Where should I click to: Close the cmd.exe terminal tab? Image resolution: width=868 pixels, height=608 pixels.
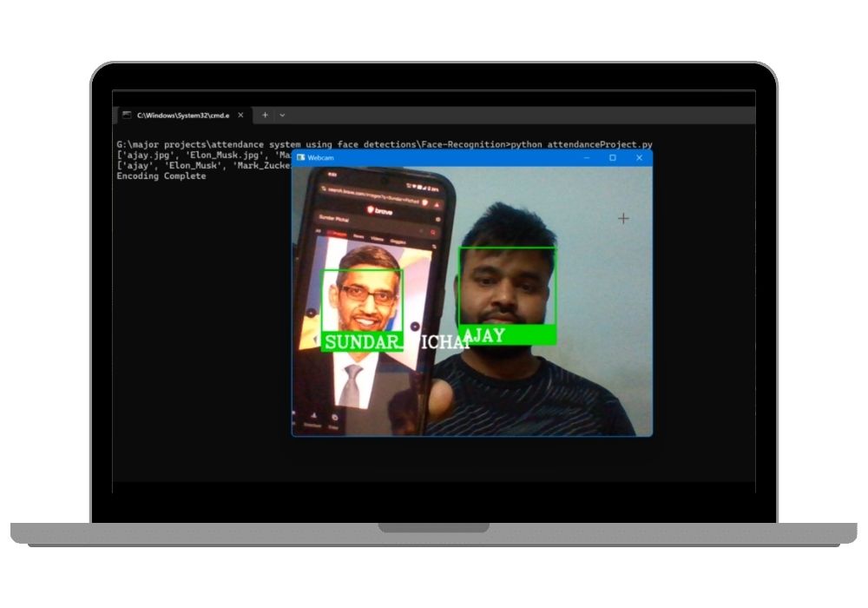[240, 116]
